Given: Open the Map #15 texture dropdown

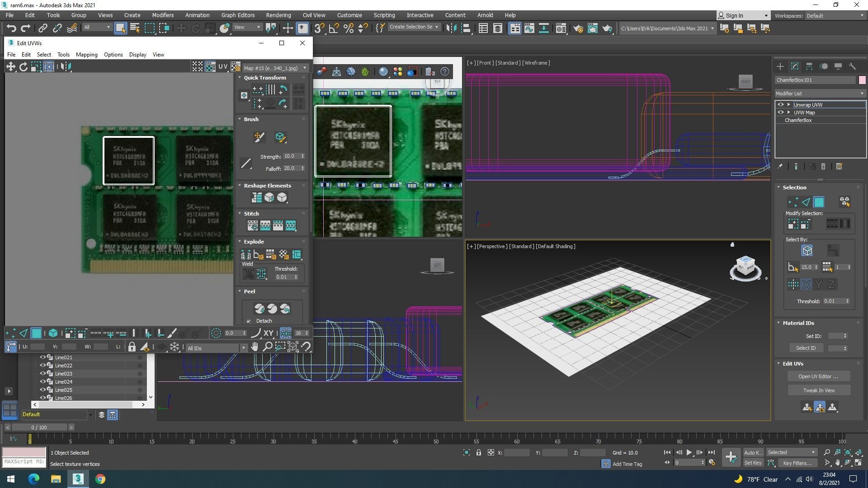Looking at the screenshot, I should pos(275,68).
